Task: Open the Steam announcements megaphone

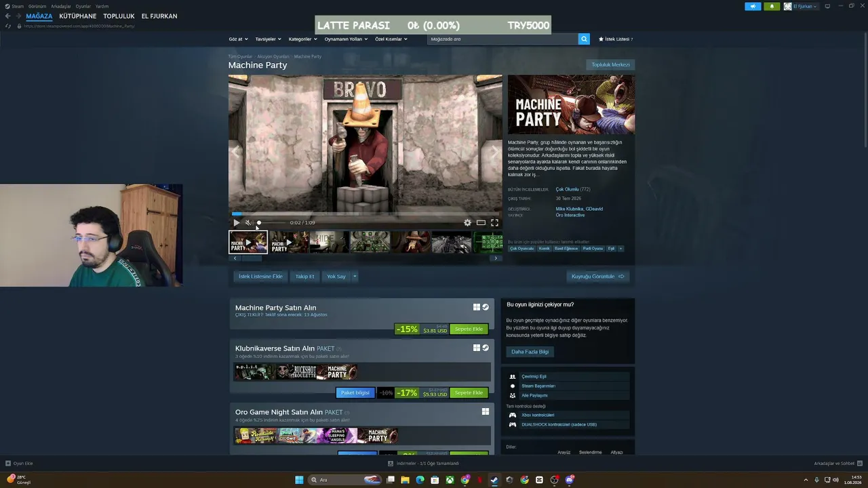Action: 753,6
